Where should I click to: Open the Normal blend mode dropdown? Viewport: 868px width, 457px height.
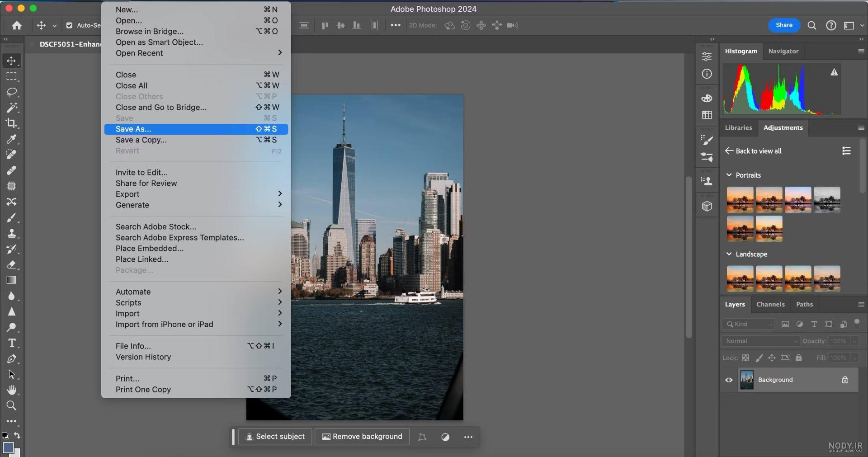[x=761, y=341]
